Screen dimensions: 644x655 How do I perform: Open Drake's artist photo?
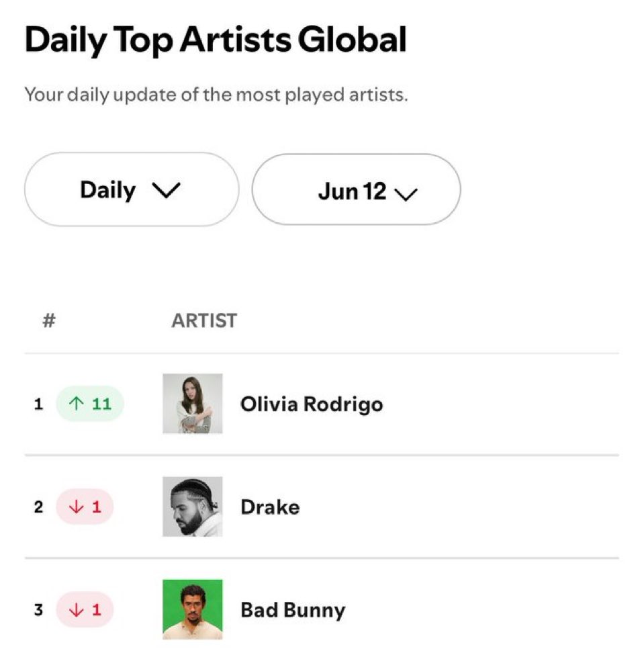tap(193, 507)
